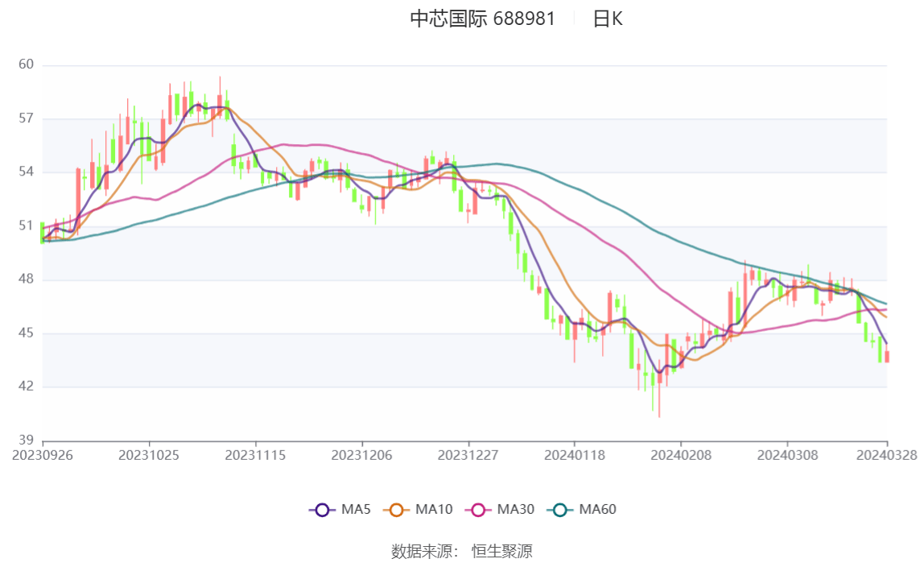Click the 51 y-axis price label
This screenshot has height=563, width=924.
point(26,226)
